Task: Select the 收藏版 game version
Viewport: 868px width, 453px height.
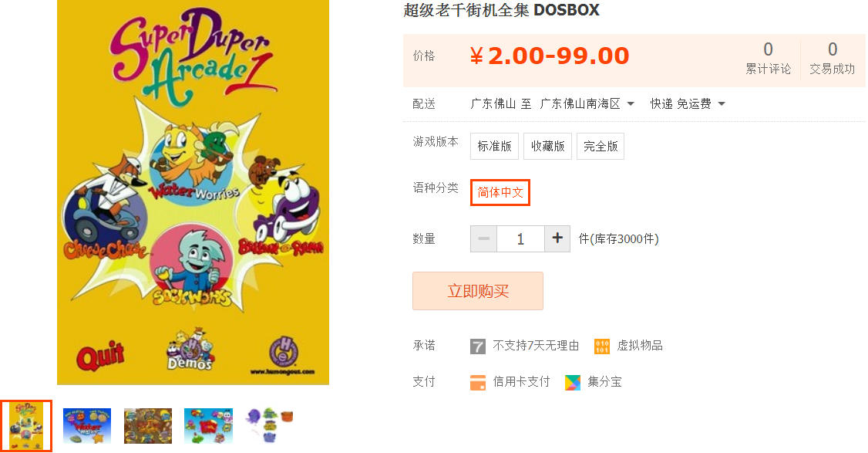Action: (x=547, y=147)
